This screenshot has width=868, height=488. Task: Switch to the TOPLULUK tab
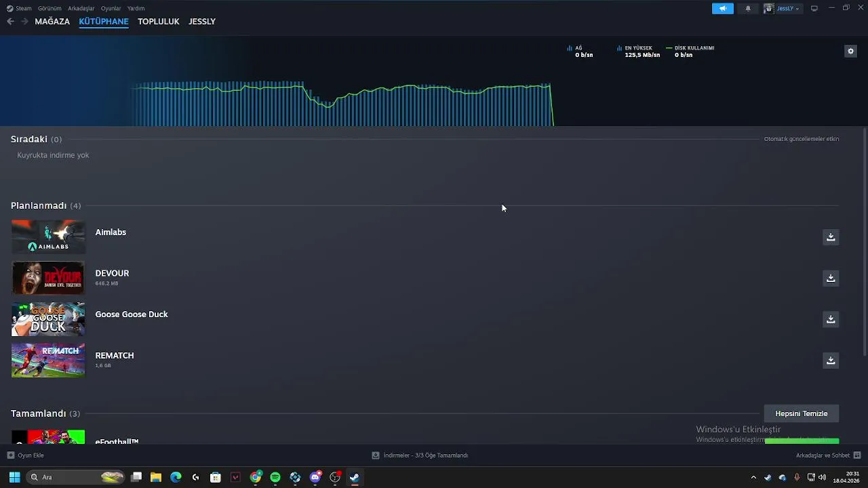(x=159, y=22)
